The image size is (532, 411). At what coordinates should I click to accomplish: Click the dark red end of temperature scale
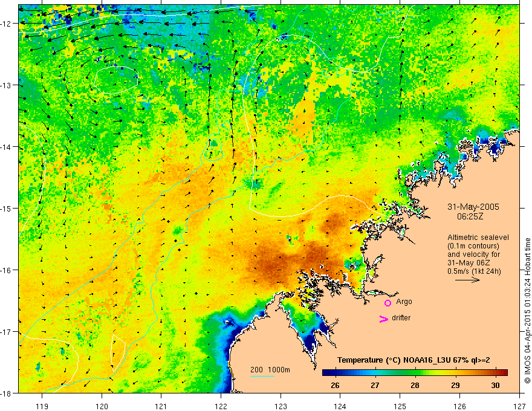(x=504, y=372)
